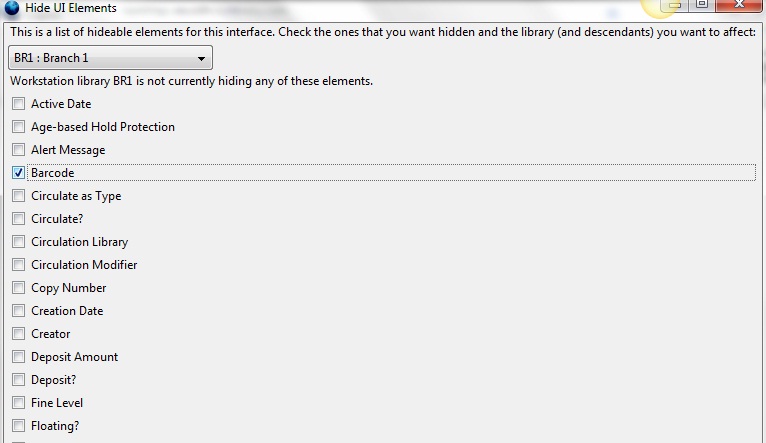Open the BR1 : Branch 1 library dropdown

[110, 58]
